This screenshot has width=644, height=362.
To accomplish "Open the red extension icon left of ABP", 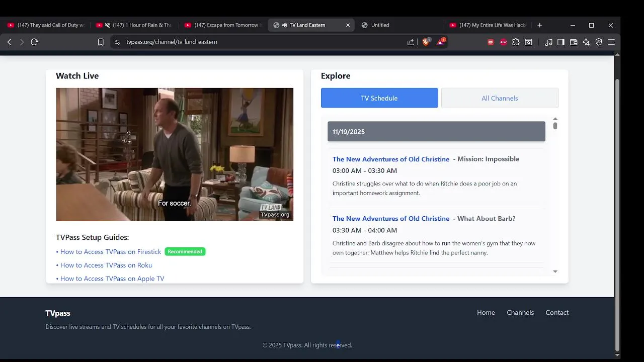I will pyautogui.click(x=491, y=42).
